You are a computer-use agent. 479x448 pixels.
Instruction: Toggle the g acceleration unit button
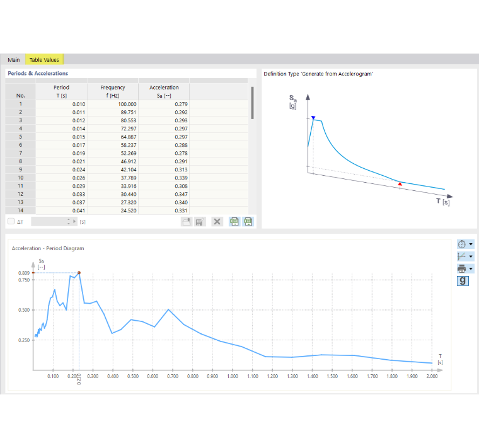tap(463, 280)
